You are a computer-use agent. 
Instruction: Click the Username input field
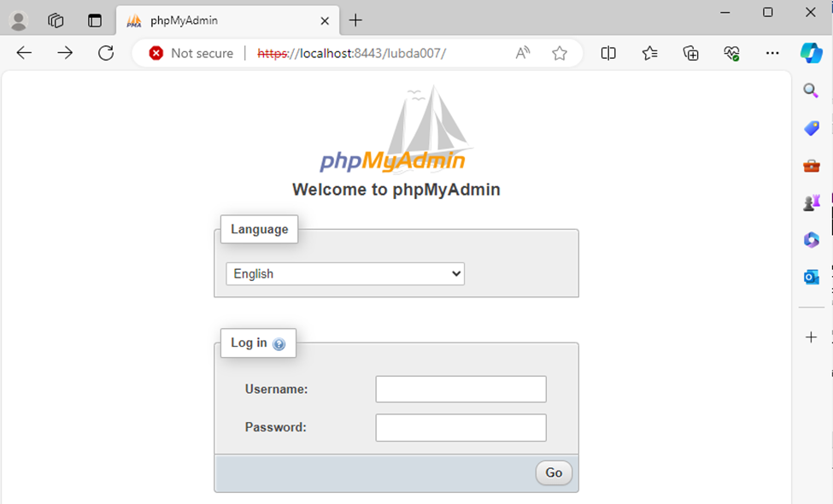(x=460, y=390)
